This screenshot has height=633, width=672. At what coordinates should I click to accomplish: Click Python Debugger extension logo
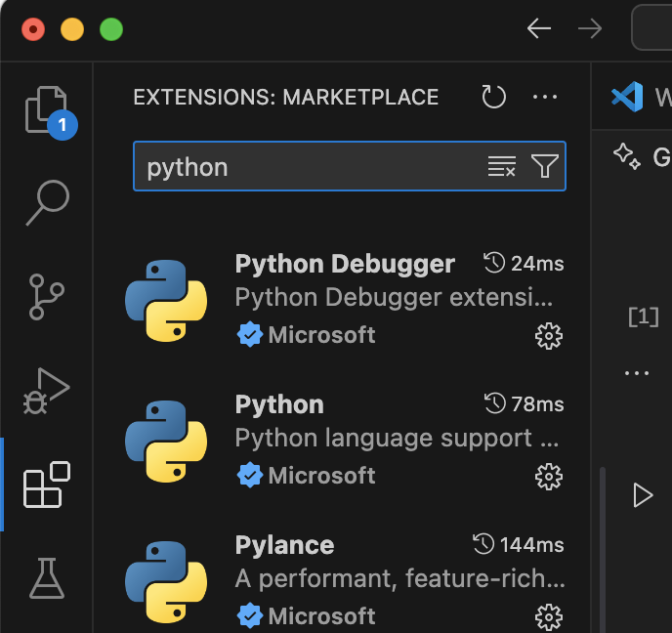(166, 301)
